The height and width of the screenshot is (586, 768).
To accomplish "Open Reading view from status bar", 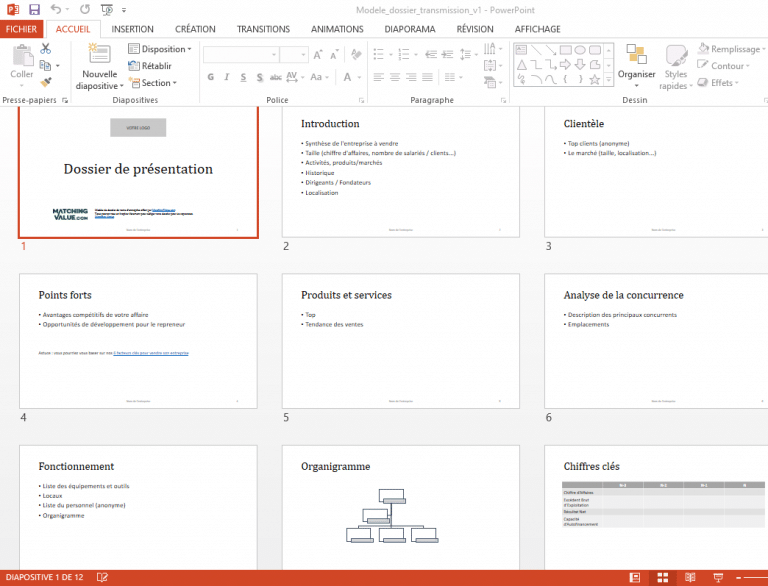I will click(688, 578).
